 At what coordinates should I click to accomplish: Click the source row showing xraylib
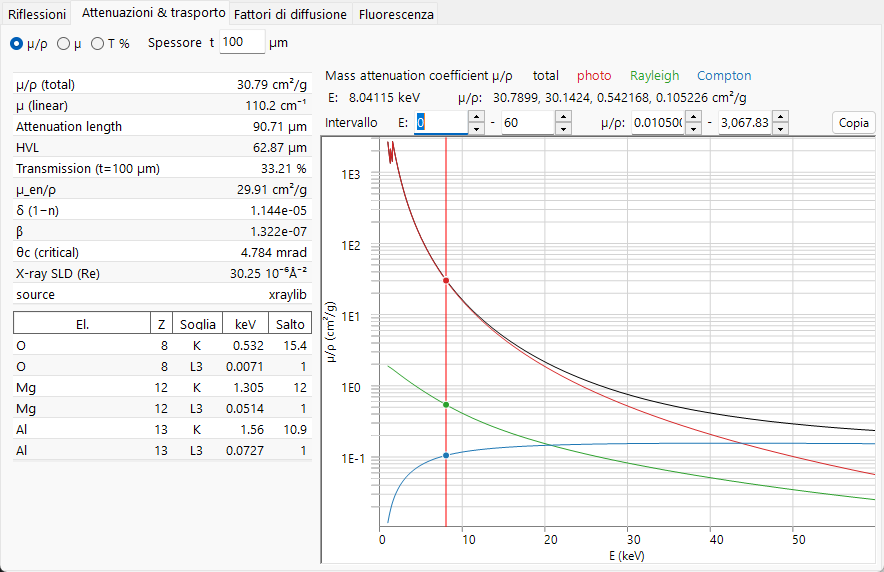coord(162,295)
